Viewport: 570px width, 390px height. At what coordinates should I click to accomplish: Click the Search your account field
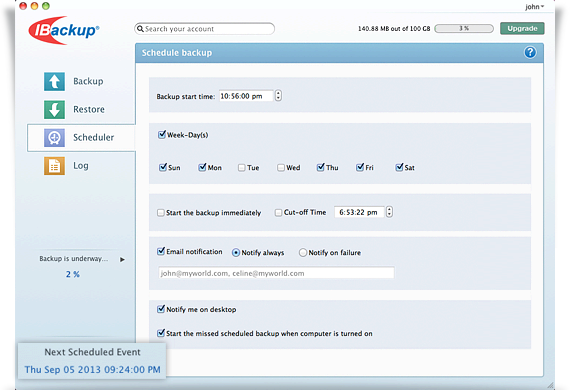(x=205, y=29)
